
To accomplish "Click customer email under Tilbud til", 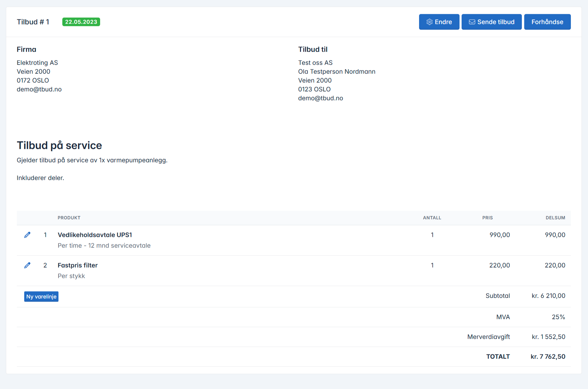I will pos(320,98).
